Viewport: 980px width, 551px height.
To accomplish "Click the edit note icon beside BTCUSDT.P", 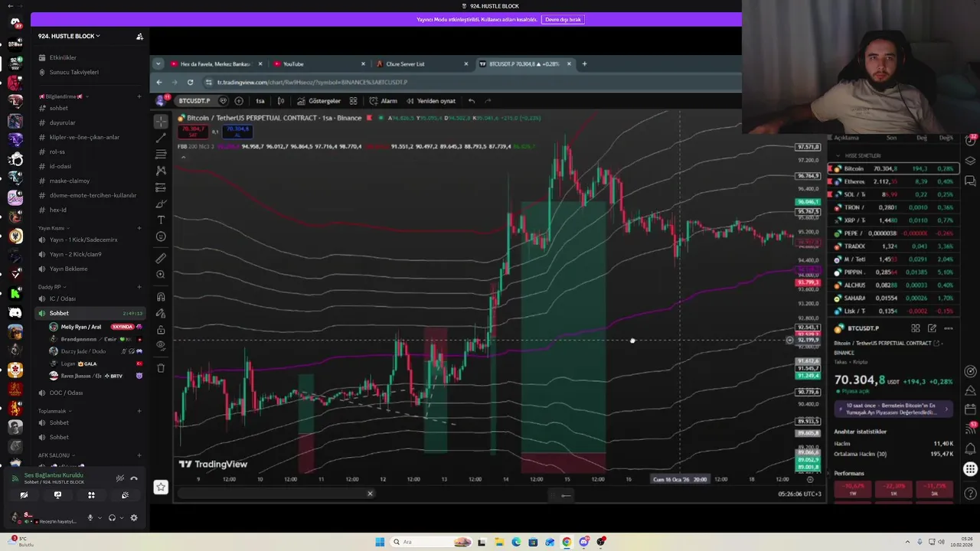I will (x=932, y=328).
